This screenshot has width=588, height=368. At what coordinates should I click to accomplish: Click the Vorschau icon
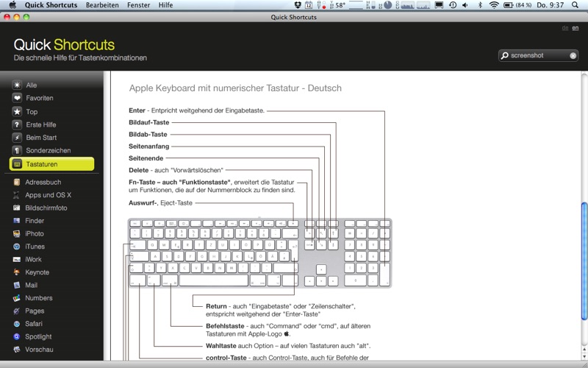click(x=16, y=350)
